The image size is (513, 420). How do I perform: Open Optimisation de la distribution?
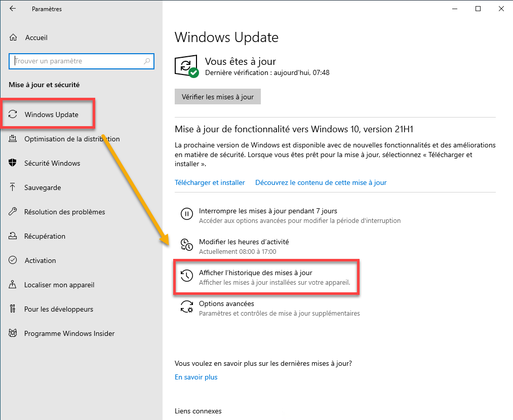(72, 139)
